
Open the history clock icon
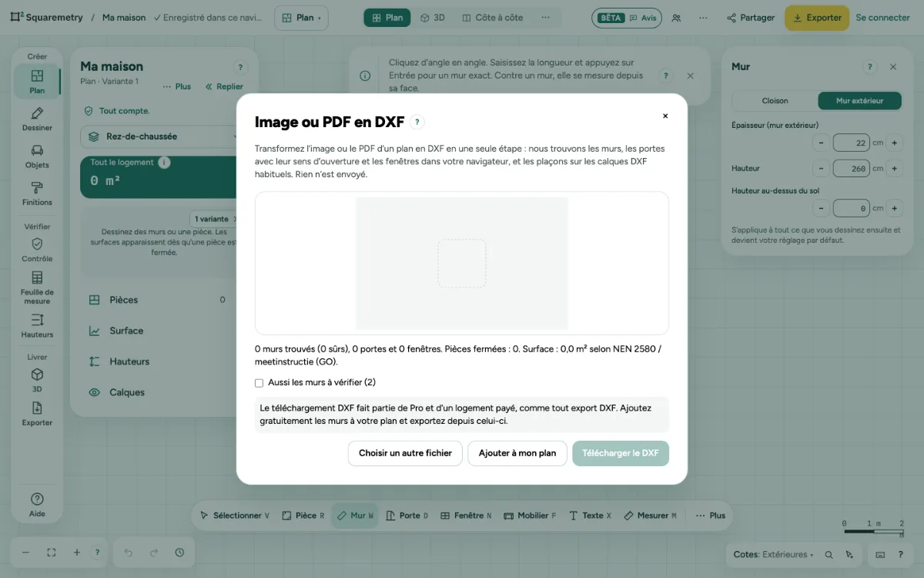pyautogui.click(x=179, y=553)
